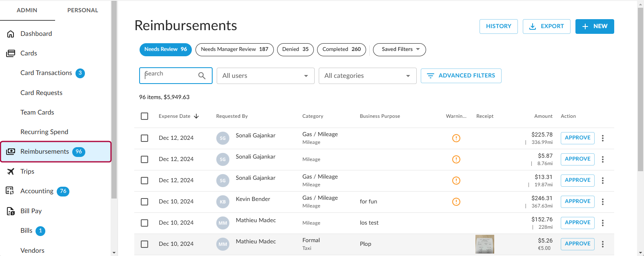The image size is (644, 256).
Task: Check the Mathieu Madec Plop row
Action: tap(144, 244)
